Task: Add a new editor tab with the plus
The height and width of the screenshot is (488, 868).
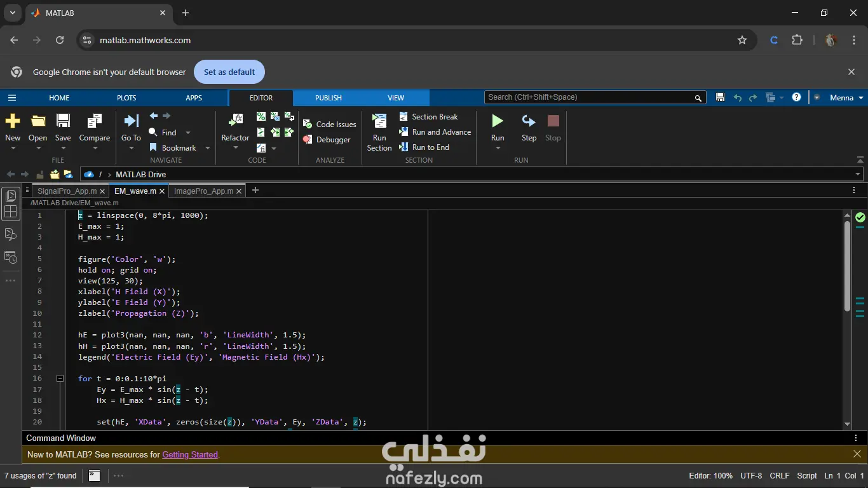Action: tap(255, 190)
